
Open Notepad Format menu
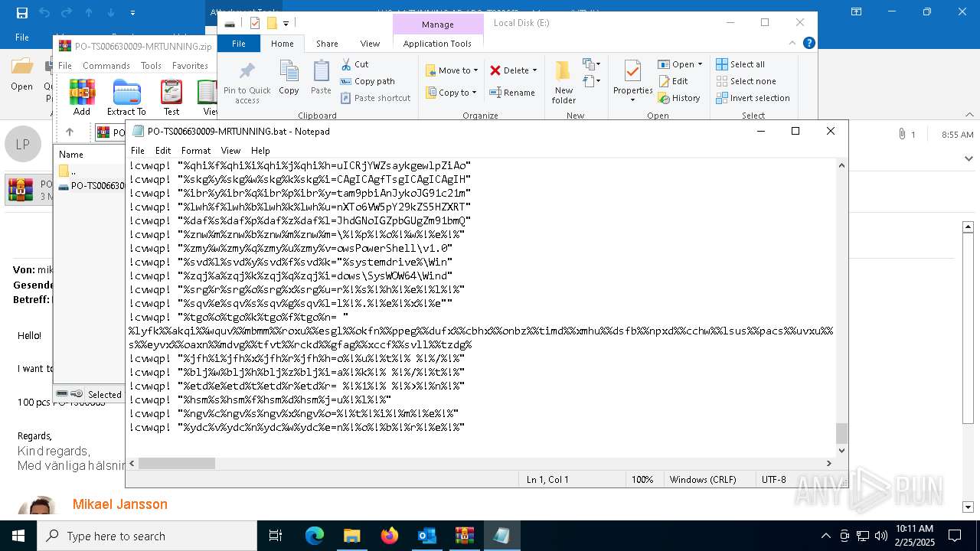tap(196, 151)
